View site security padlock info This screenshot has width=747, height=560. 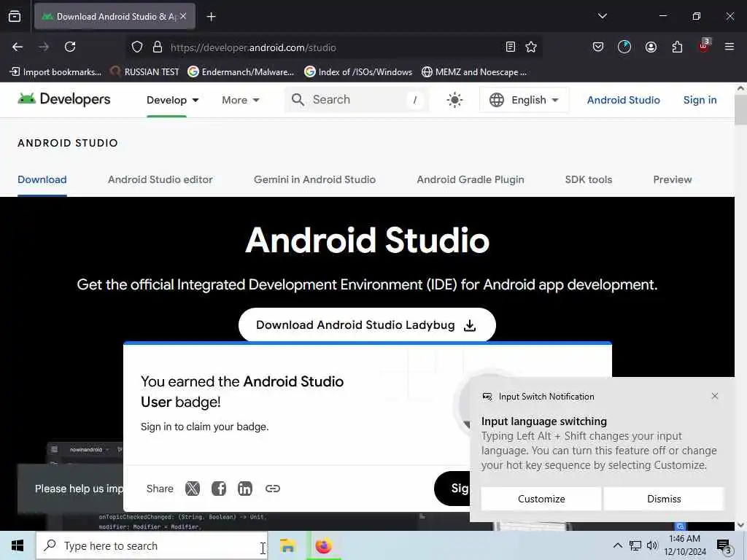point(158,47)
